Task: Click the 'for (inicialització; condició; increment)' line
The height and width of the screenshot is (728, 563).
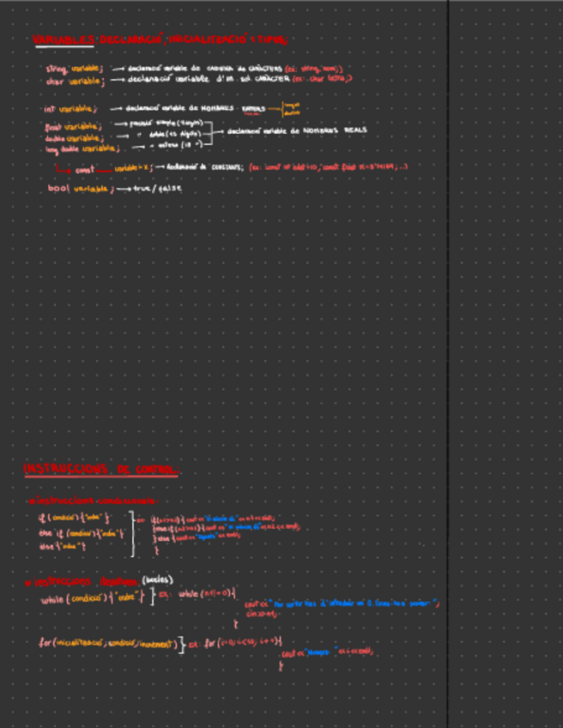Action: click(x=107, y=642)
